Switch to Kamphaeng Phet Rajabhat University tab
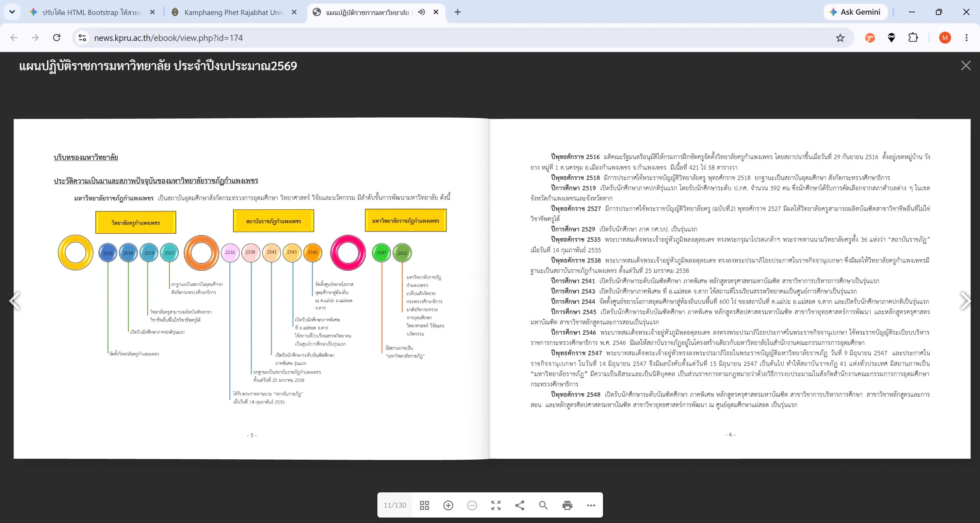Viewport: 980px width, 523px height. 233,12
